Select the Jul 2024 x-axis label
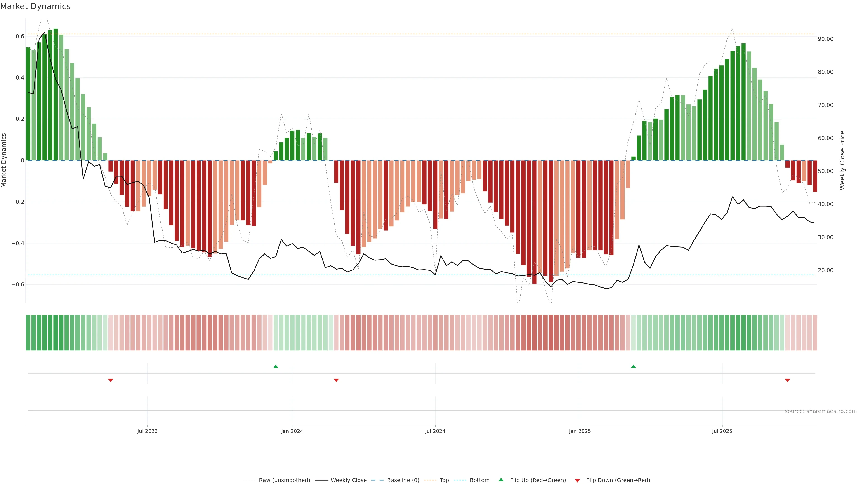This screenshot has width=868, height=488. pyautogui.click(x=435, y=431)
